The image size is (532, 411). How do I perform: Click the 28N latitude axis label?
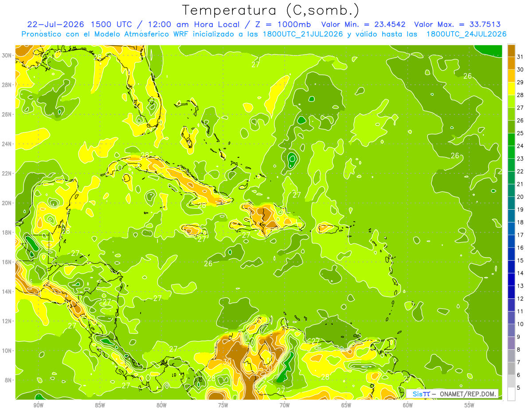tap(7, 84)
